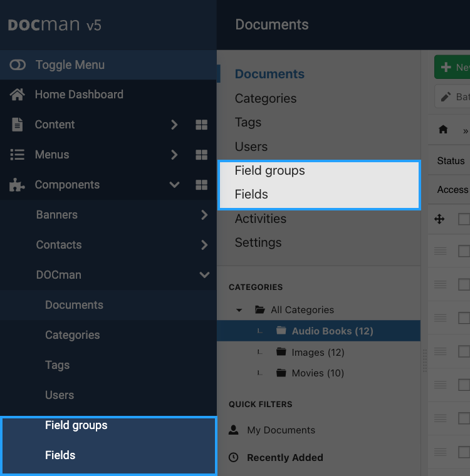Image resolution: width=470 pixels, height=476 pixels.
Task: Open Field groups in the left sidebar
Action: (76, 425)
